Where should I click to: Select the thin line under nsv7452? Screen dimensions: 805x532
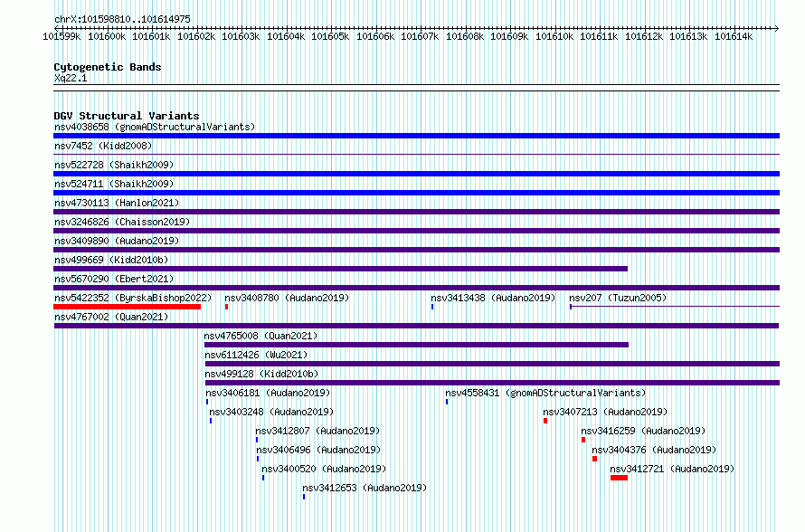click(416, 155)
